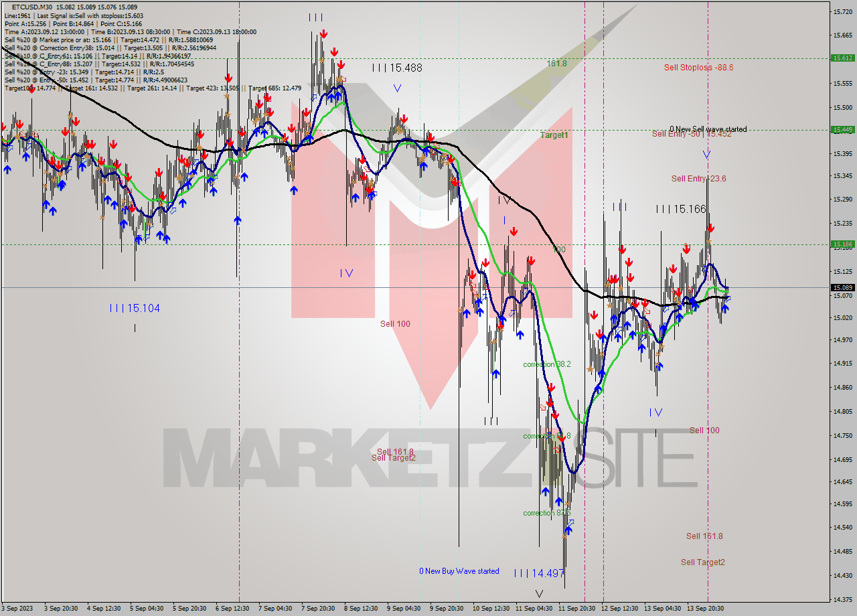This screenshot has height=616, width=857.
Task: Click the '8 Sep 12:30' time label
Action: click(x=361, y=609)
